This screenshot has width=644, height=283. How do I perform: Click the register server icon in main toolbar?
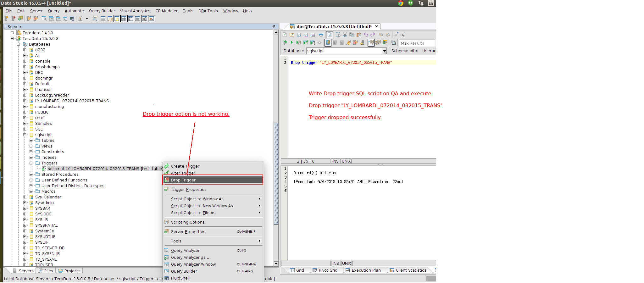(6, 19)
